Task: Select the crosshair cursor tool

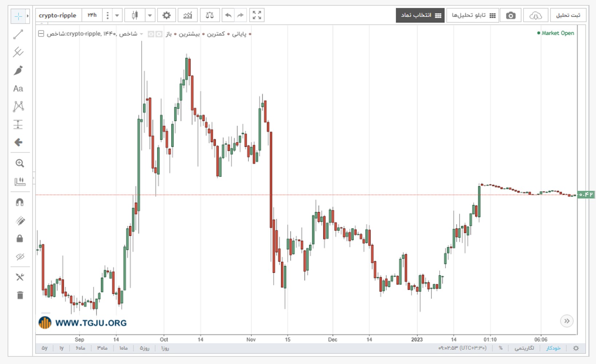Action: click(18, 16)
